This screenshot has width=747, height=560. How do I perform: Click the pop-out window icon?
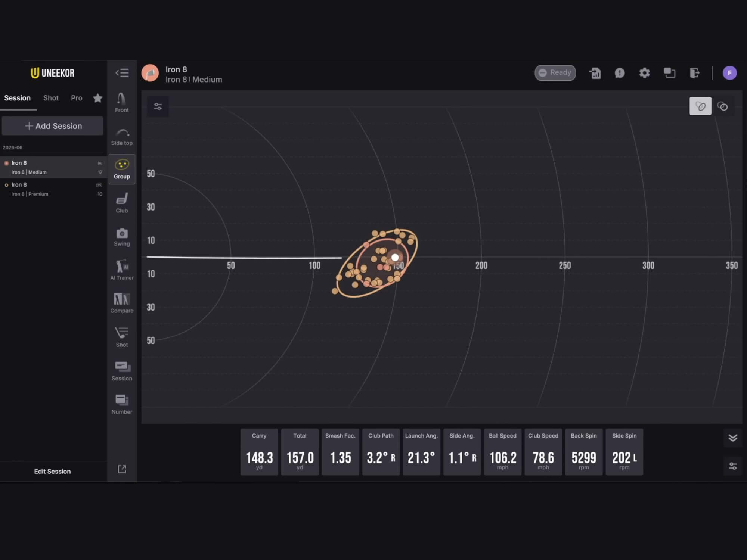122,469
